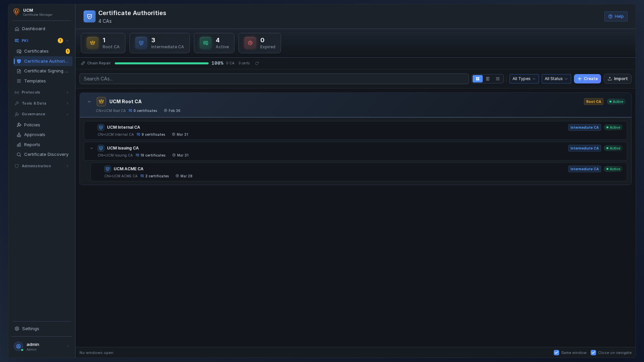Switch to split column view icon
Image resolution: width=644 pixels, height=362 pixels.
[x=488, y=79]
